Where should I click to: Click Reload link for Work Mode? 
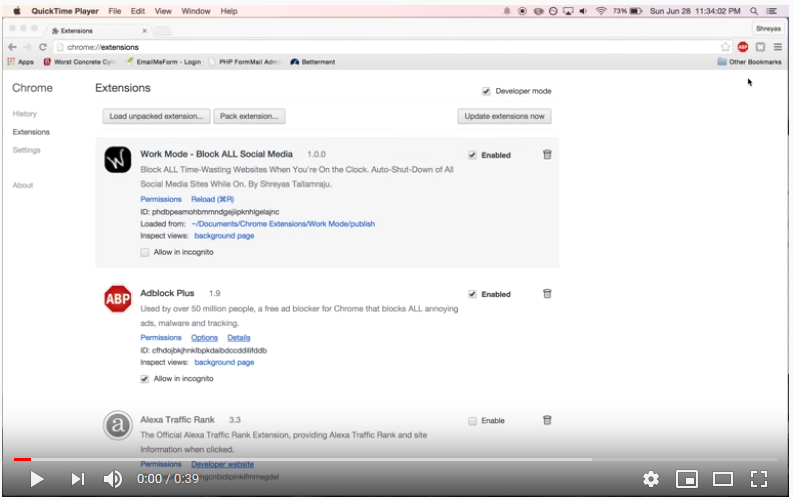click(x=212, y=199)
